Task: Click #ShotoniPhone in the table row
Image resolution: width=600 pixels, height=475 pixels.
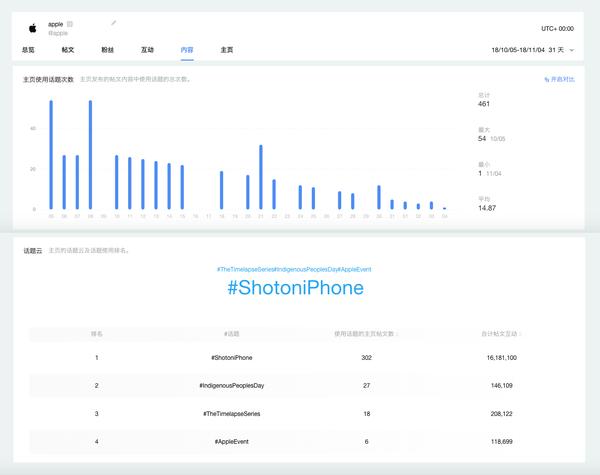Action: coord(232,357)
